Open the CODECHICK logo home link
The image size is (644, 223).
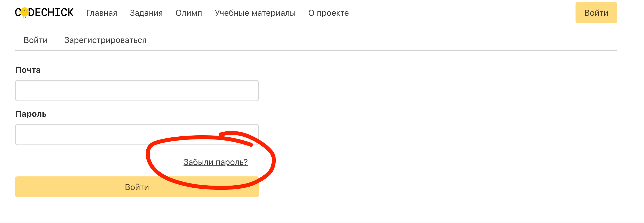point(44,12)
